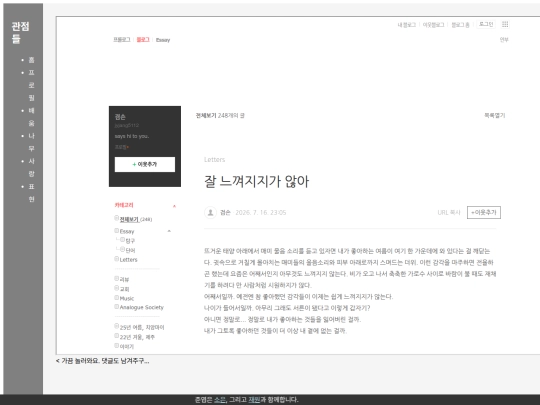
Task: Open 사랑 in the gray sidebar
Action: (x=31, y=167)
